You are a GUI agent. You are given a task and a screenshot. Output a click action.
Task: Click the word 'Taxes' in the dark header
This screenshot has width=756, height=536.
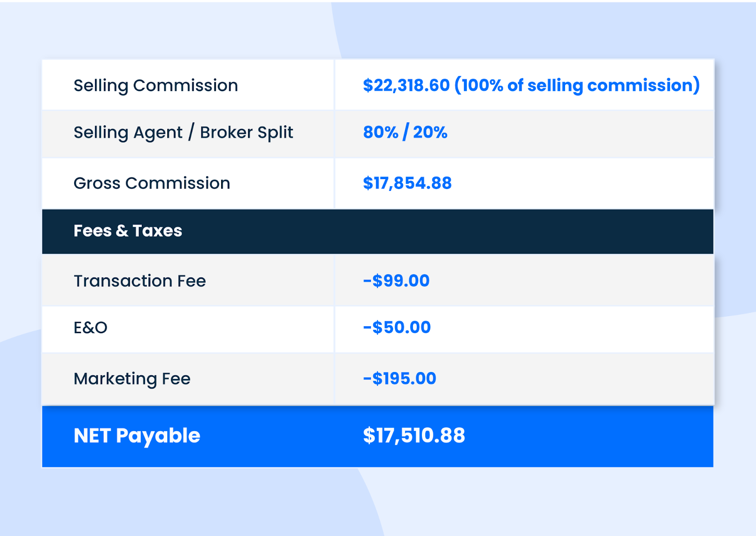click(x=157, y=231)
